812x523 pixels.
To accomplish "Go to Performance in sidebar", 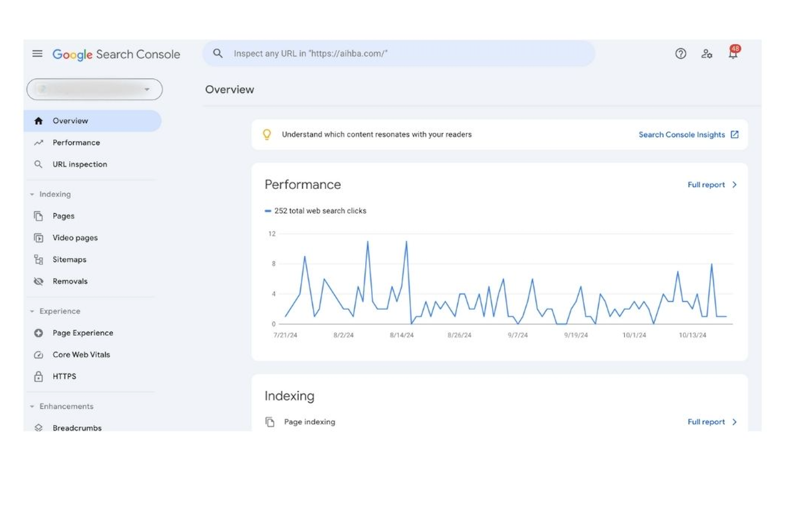I will click(x=76, y=143).
